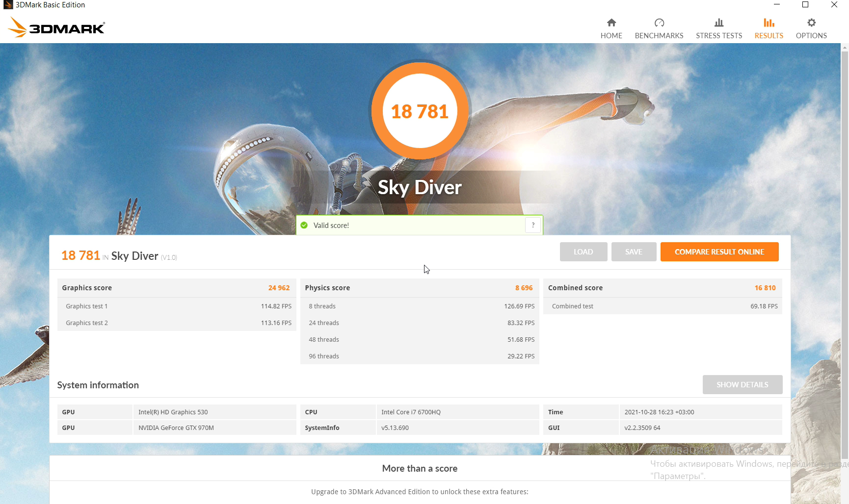Click the 18 781 IN Sky Diver title
Image resolution: width=849 pixels, height=504 pixels.
click(119, 256)
